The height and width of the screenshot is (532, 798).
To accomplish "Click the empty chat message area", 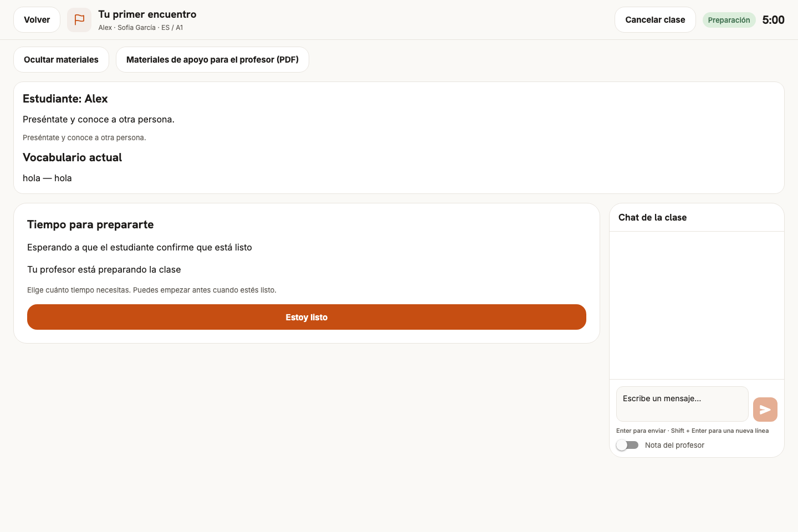I will click(x=697, y=305).
